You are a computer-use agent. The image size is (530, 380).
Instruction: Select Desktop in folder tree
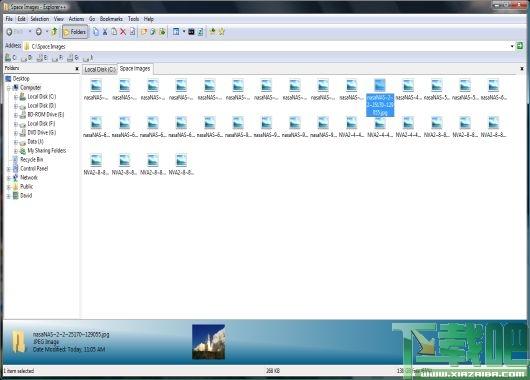(21, 78)
